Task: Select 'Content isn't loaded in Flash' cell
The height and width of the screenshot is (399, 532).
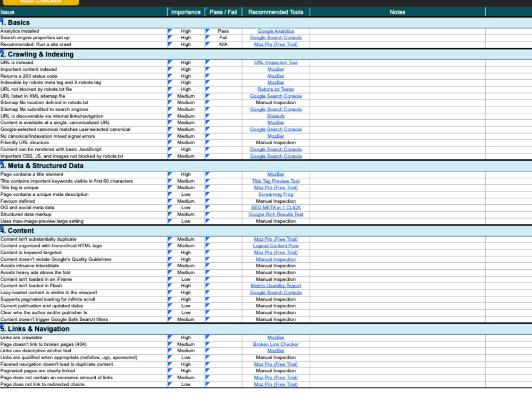Action: point(84,286)
